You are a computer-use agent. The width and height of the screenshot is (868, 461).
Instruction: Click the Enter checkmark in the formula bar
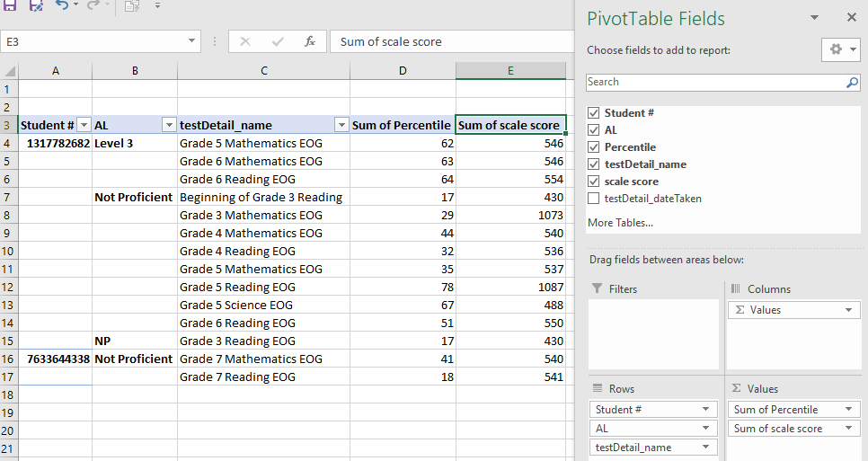point(278,41)
